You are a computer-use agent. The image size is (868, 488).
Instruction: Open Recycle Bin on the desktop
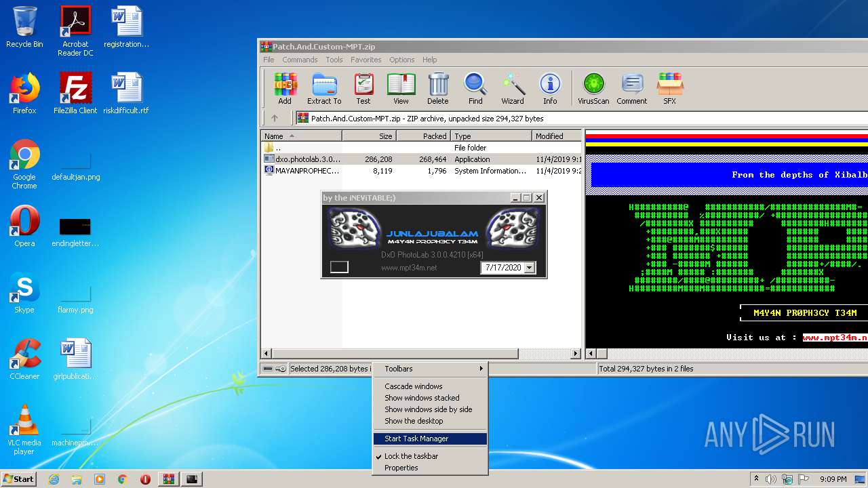tap(24, 27)
